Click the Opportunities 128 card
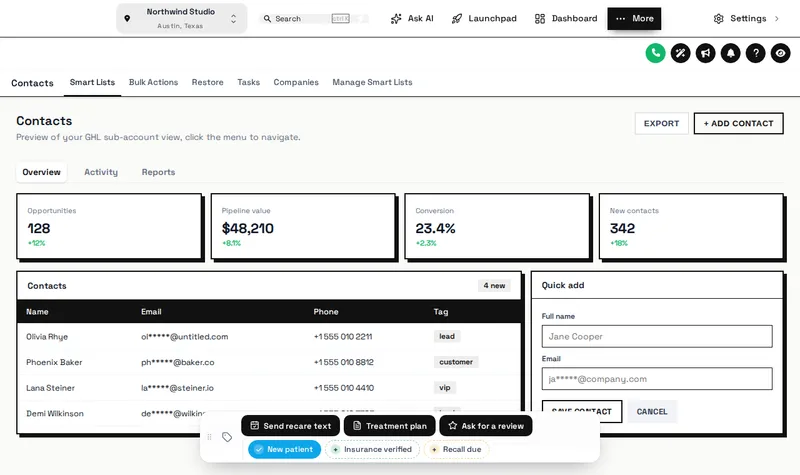The height and width of the screenshot is (475, 800). click(x=109, y=226)
